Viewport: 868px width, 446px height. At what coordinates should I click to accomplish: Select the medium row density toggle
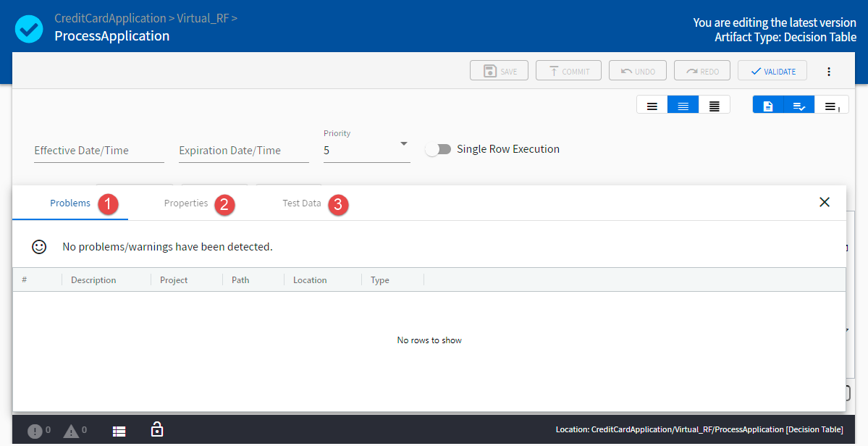[x=683, y=106]
